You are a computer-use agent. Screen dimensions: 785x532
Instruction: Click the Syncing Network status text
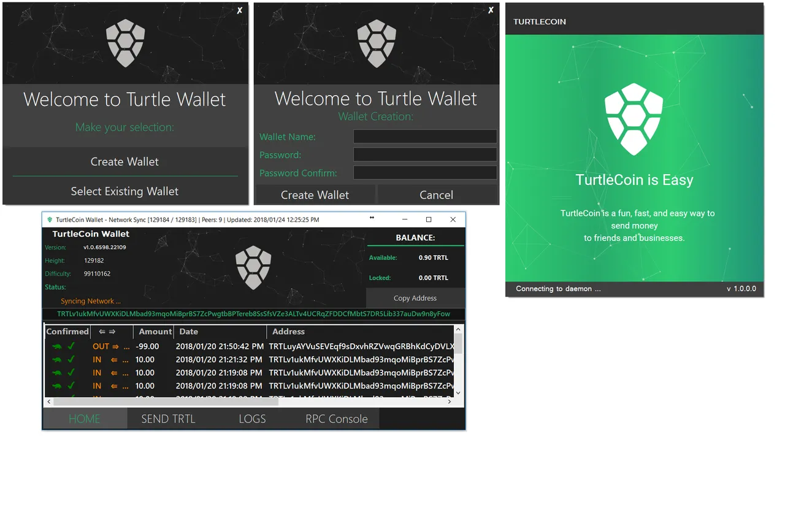pos(91,301)
